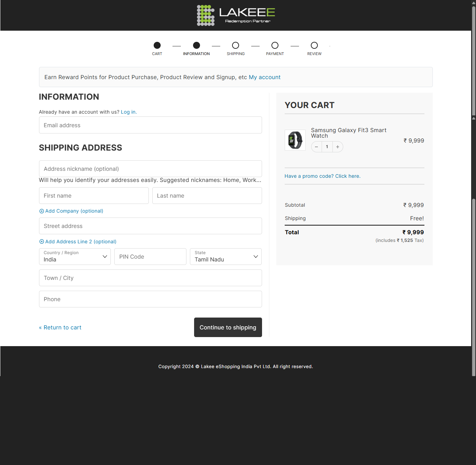Click into the PIN Code field
The width and height of the screenshot is (476, 465).
(x=150, y=257)
